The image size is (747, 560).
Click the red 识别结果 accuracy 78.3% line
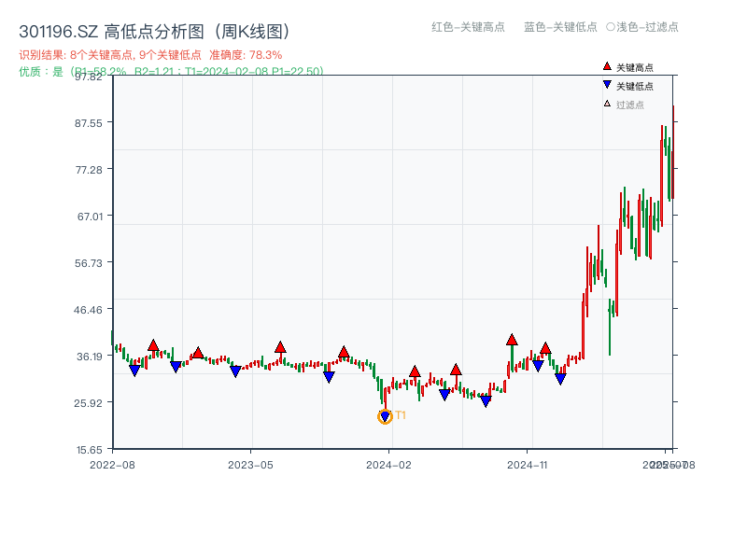(x=150, y=55)
